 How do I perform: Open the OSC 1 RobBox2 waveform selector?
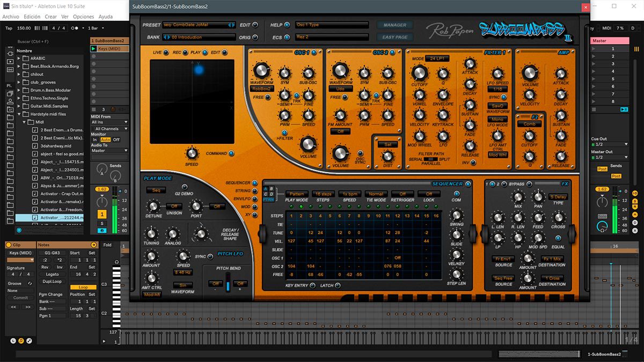262,88
